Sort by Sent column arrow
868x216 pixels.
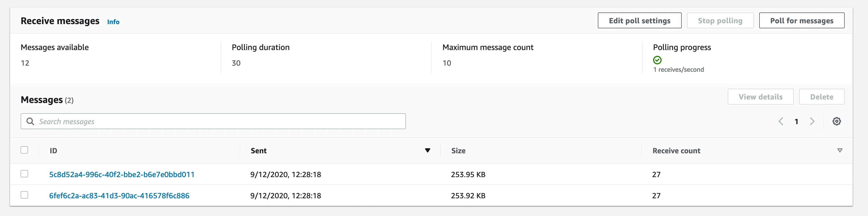point(427,150)
